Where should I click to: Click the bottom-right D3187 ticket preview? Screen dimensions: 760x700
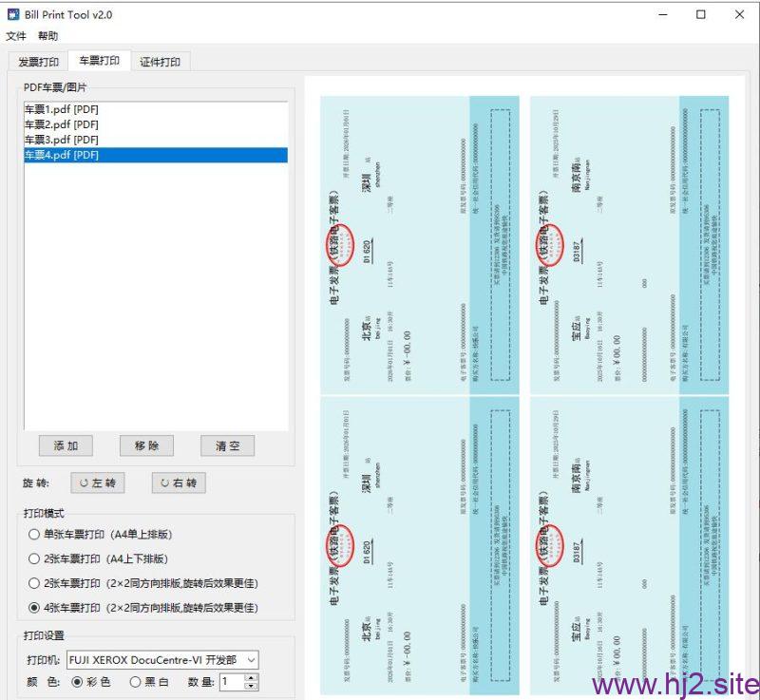tap(629, 545)
